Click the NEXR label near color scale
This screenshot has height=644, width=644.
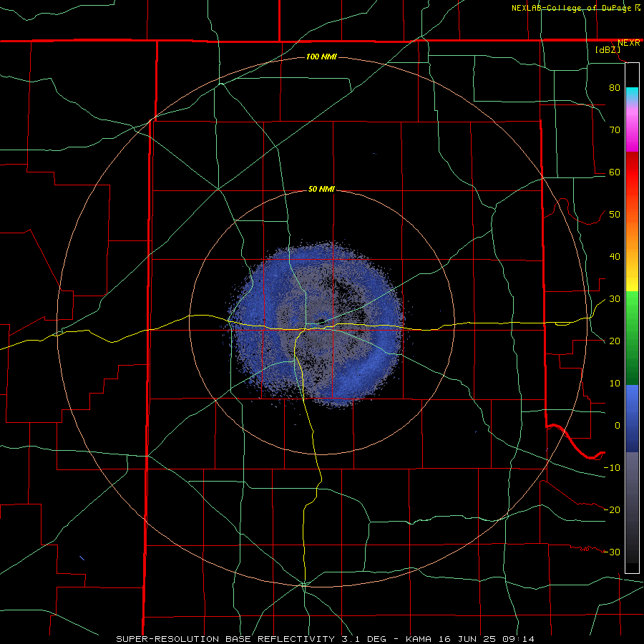(628, 43)
